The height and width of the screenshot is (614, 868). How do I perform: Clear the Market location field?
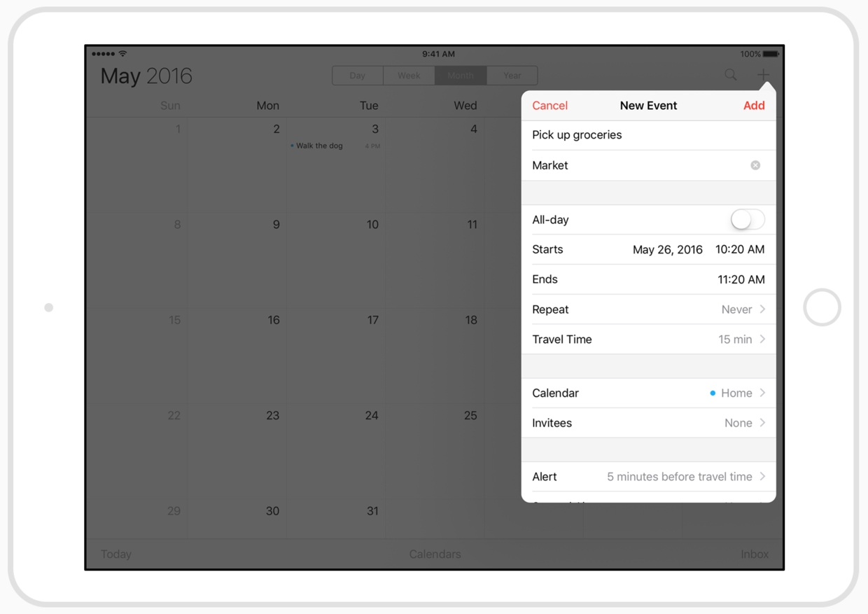tap(755, 165)
